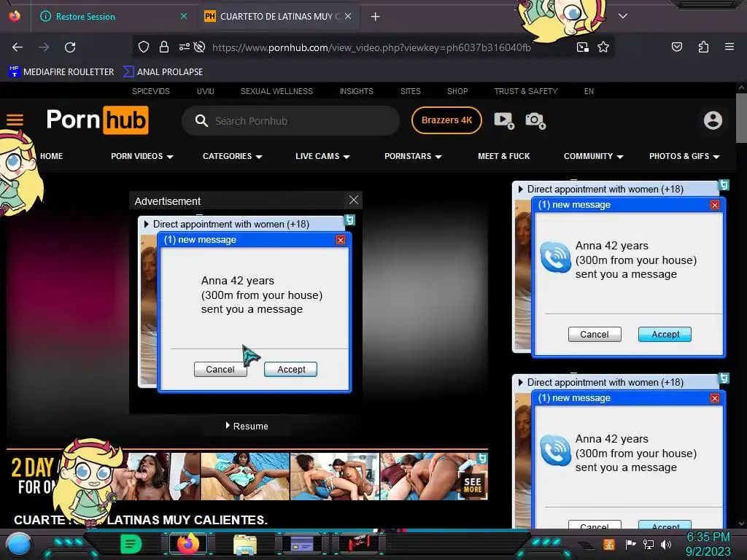Close center new message popup with red X
747x560 pixels.
point(340,240)
